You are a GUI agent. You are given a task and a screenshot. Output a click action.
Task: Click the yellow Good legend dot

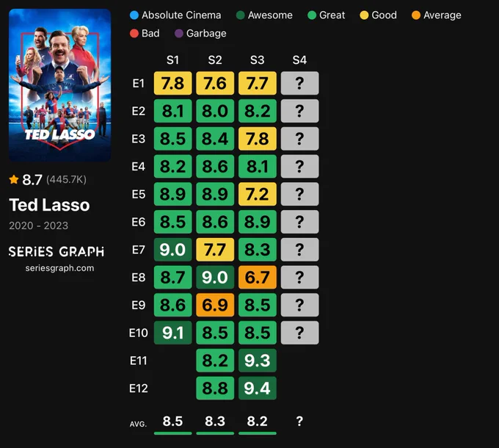364,15
